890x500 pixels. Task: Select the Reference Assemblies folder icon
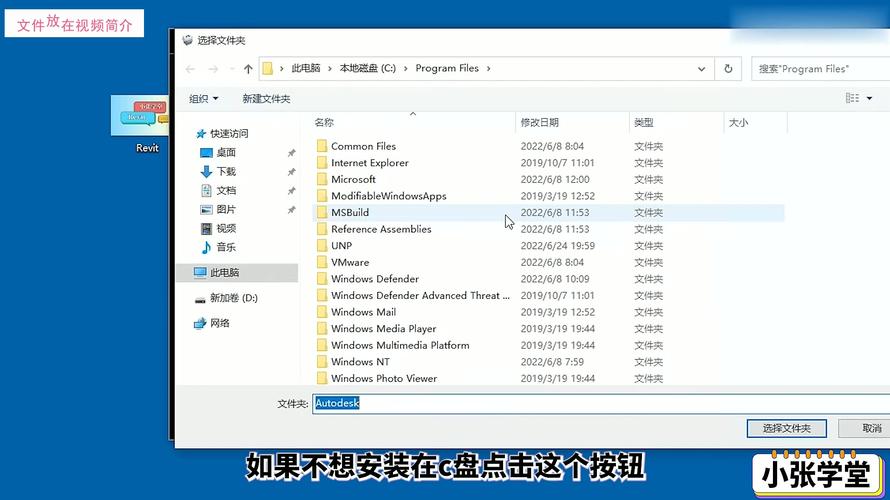[x=322, y=229]
